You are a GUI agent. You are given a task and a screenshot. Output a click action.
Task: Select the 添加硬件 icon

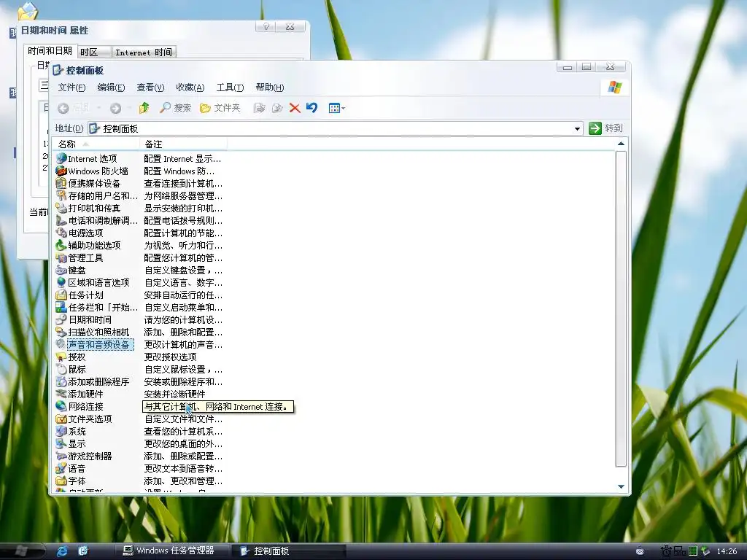click(x=61, y=394)
